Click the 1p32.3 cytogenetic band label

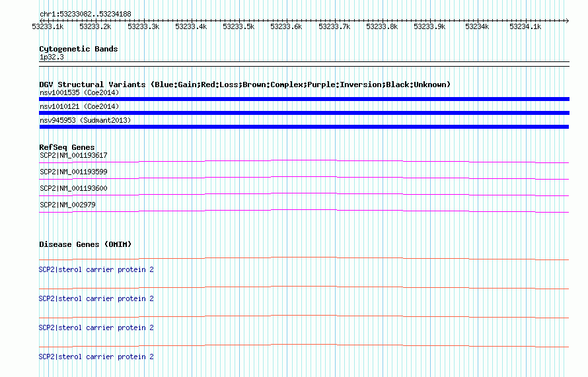pyautogui.click(x=52, y=57)
